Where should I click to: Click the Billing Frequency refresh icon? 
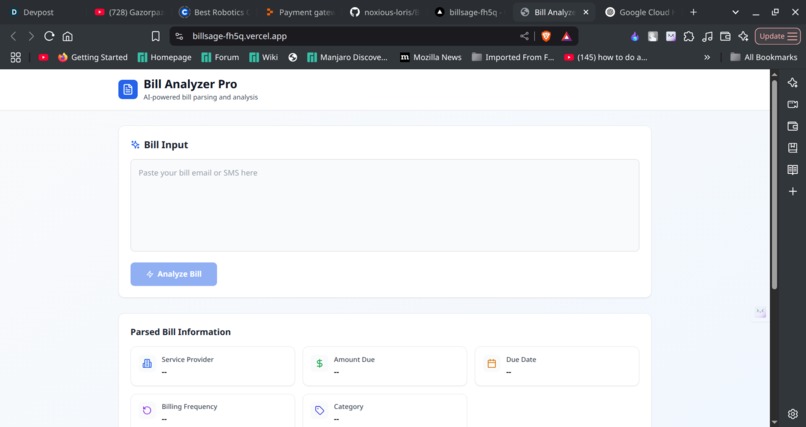[147, 410]
